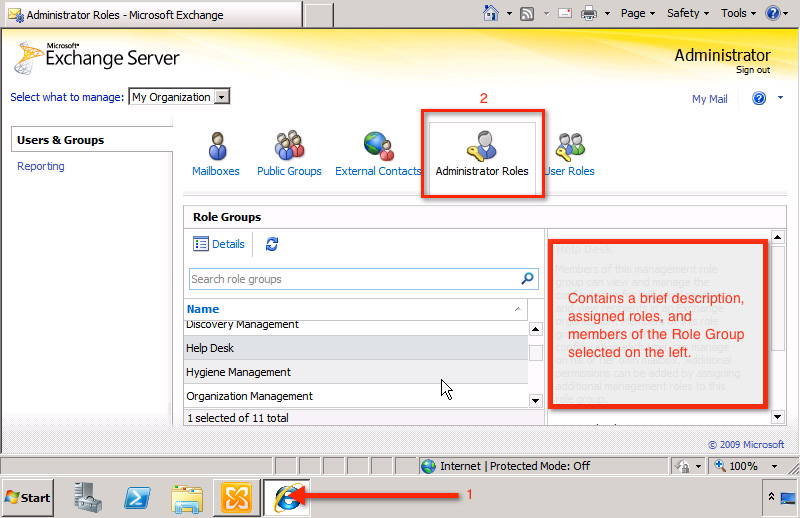Show hidden system tray icons
The width and height of the screenshot is (800, 518).
pyautogui.click(x=771, y=497)
